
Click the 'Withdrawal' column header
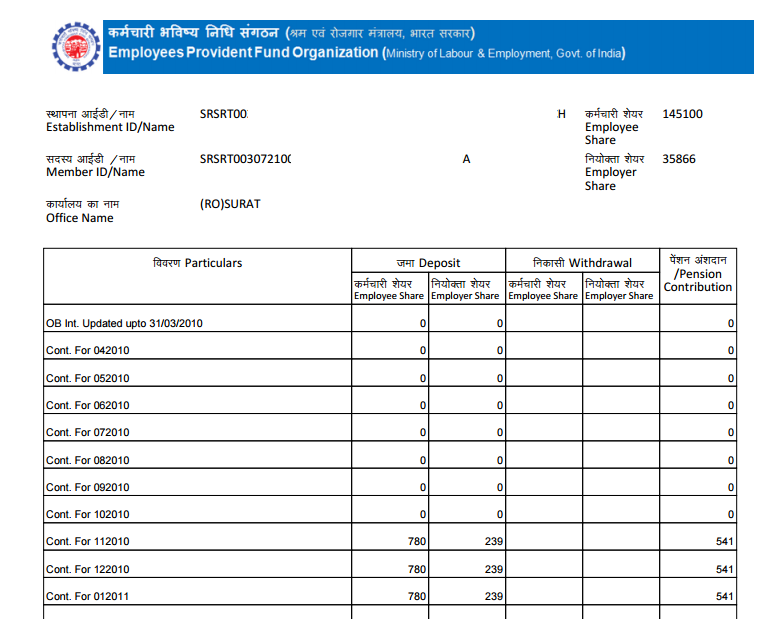click(x=582, y=263)
